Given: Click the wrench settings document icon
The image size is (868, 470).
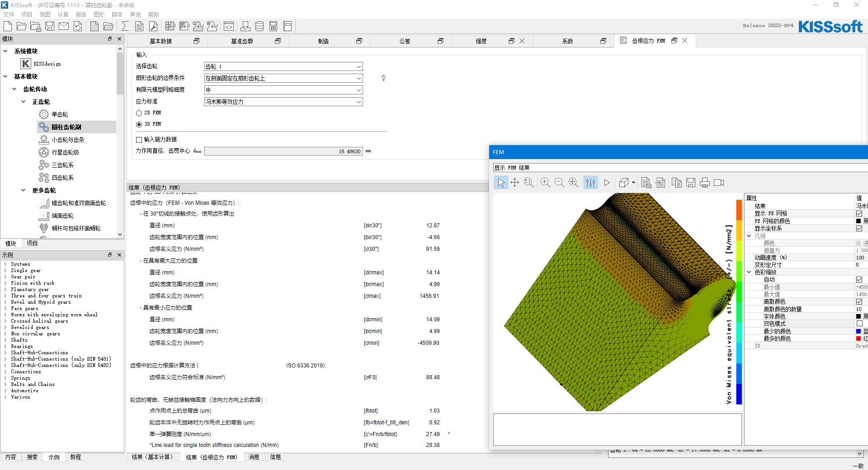Looking at the screenshot, I should [x=153, y=26].
